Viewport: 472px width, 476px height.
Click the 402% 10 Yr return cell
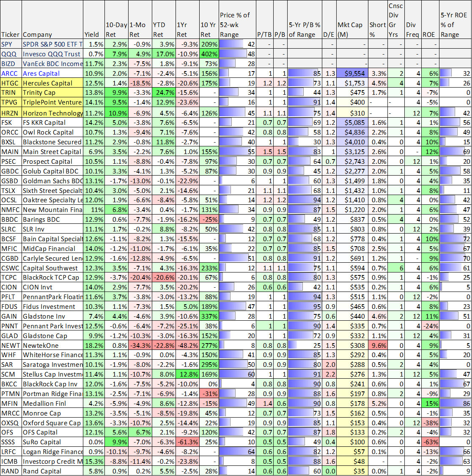[x=209, y=54]
